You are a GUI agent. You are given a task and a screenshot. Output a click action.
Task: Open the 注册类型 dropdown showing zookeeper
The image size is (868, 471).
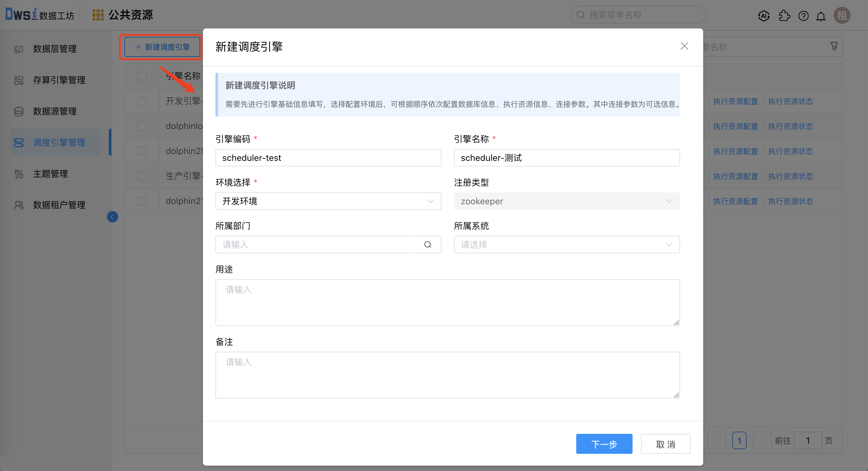[x=567, y=201]
